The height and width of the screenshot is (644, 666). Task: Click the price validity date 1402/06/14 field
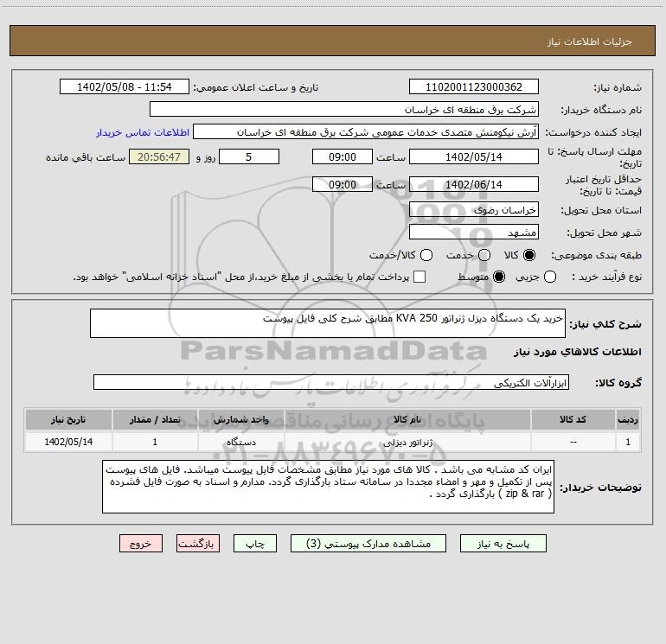(474, 184)
